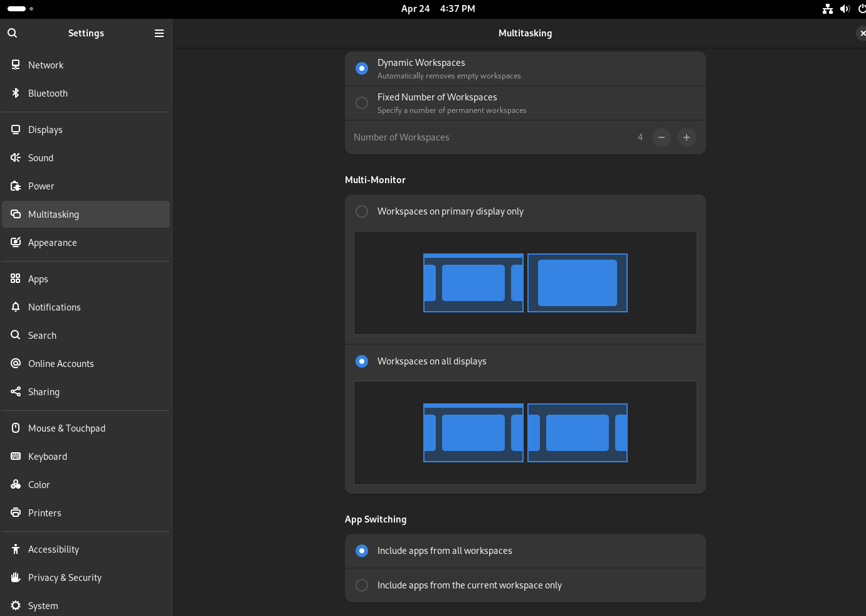
Task: Decrease number of workspaces with minus button
Action: 662,137
